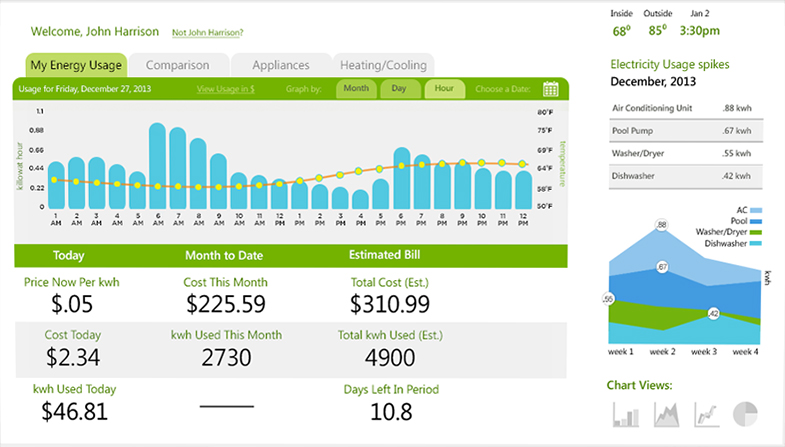Click the tallest bar at 6 AM
Screen dimensions: 785x447
pos(157,165)
